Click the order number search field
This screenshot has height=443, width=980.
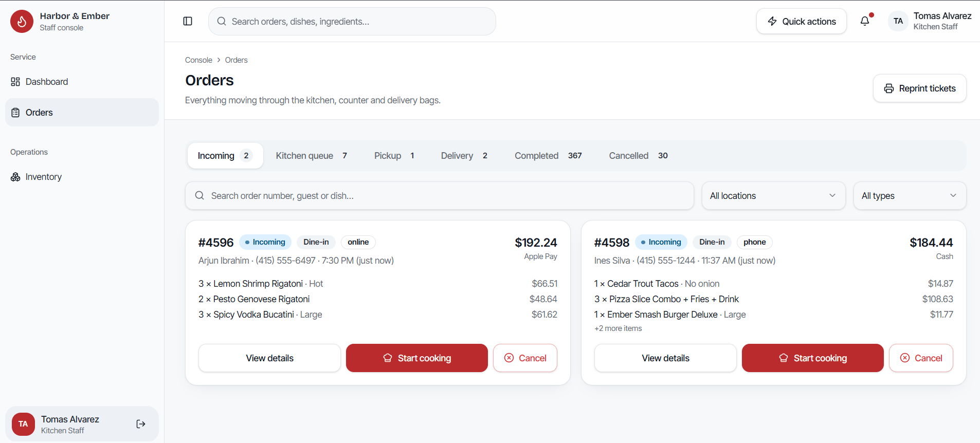(x=440, y=196)
